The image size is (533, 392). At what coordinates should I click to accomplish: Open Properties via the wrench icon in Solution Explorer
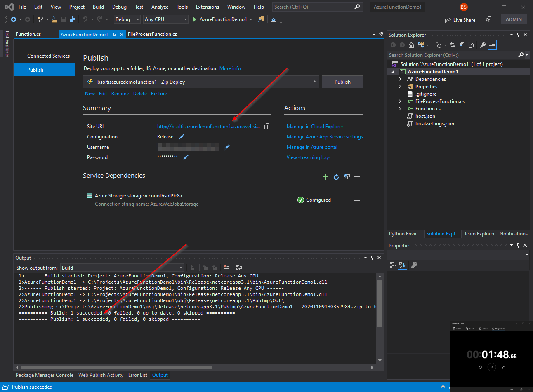click(483, 45)
